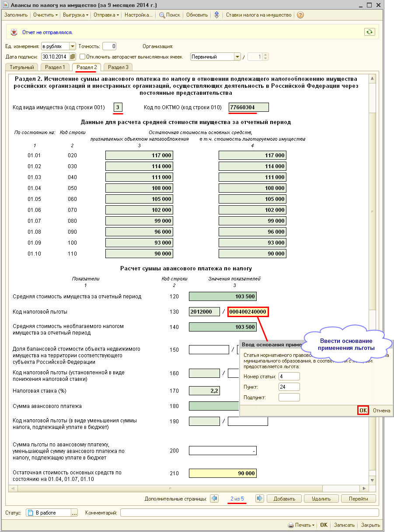This screenshot has width=394, height=532.
Task: Switch to the Раздел 1 tab
Action: (x=55, y=67)
